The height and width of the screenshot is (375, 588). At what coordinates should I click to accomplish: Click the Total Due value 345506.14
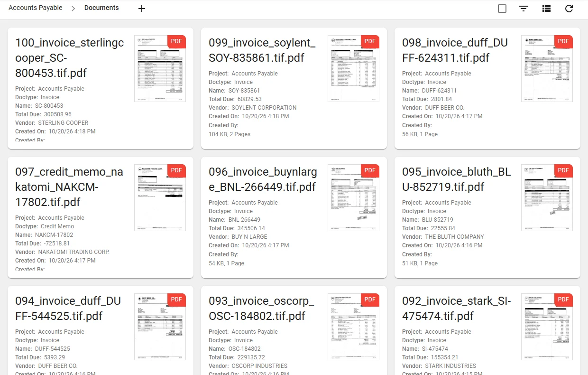[251, 228]
